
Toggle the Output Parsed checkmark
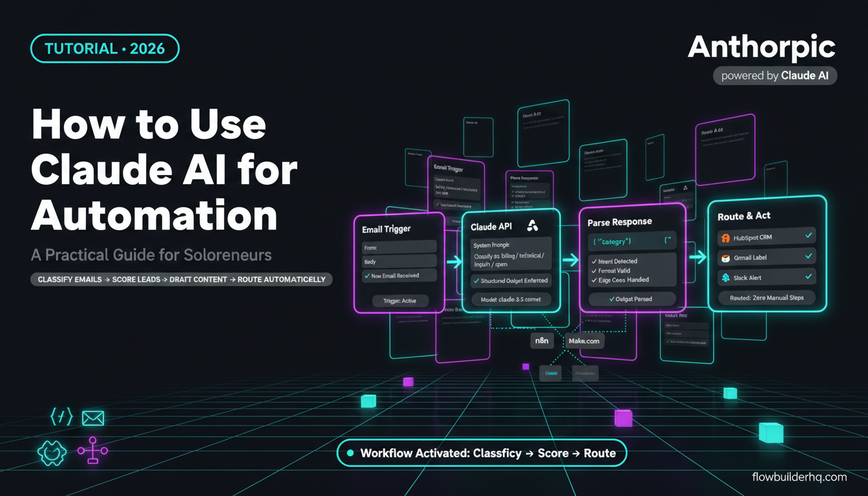pyautogui.click(x=612, y=299)
